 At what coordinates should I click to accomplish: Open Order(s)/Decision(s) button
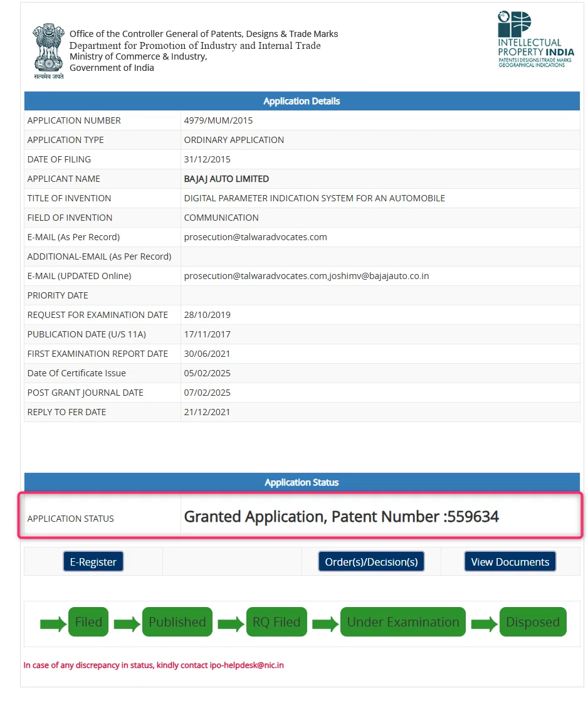coord(371,561)
